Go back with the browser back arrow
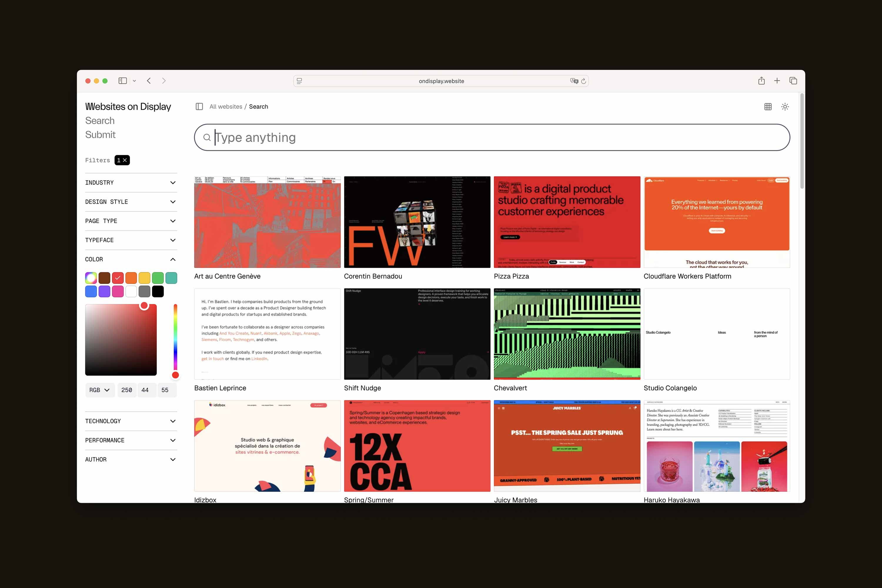 (x=149, y=81)
